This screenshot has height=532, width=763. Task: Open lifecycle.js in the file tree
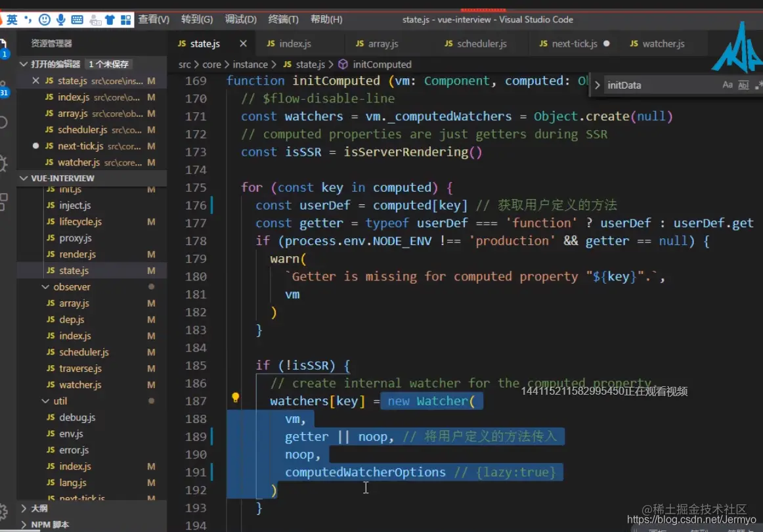pos(92,221)
